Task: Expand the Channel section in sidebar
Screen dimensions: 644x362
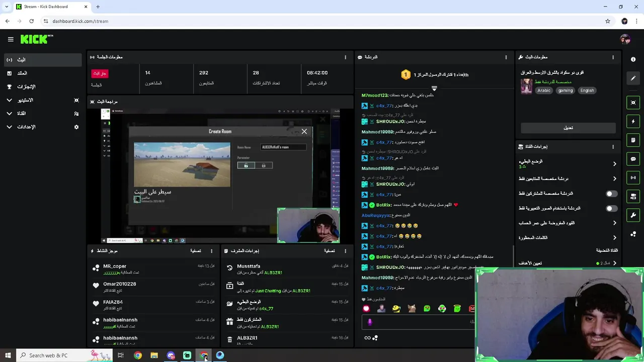Action: pos(9,114)
